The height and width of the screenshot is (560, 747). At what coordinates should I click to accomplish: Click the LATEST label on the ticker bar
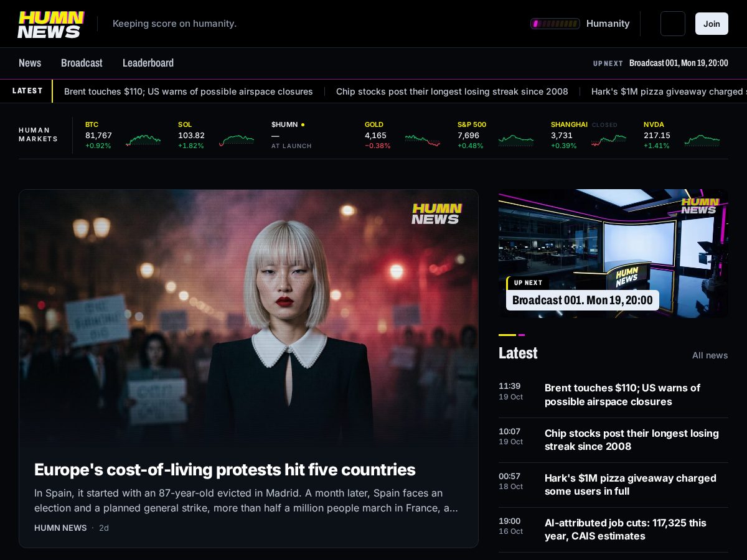tap(27, 91)
